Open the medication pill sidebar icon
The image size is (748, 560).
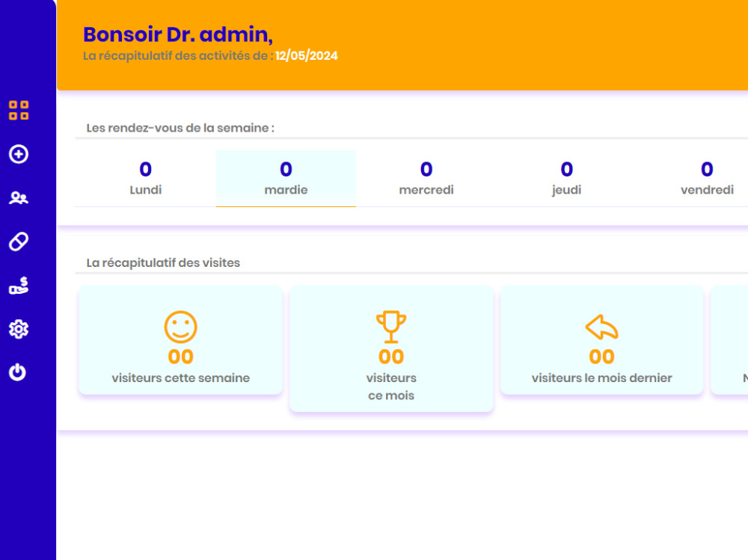click(x=19, y=241)
